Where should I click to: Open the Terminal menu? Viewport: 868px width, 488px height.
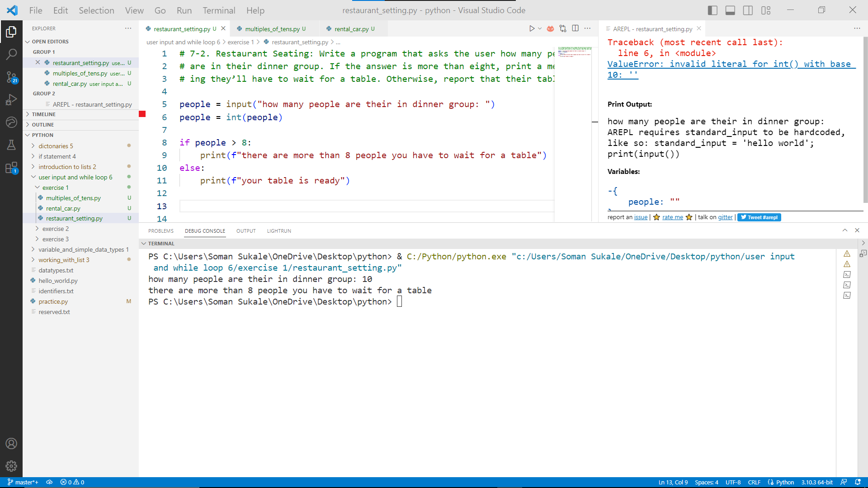[x=219, y=10]
